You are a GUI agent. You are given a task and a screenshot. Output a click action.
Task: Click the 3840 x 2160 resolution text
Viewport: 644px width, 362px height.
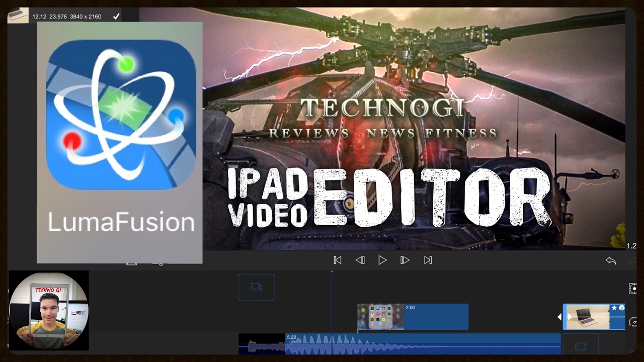(x=86, y=17)
